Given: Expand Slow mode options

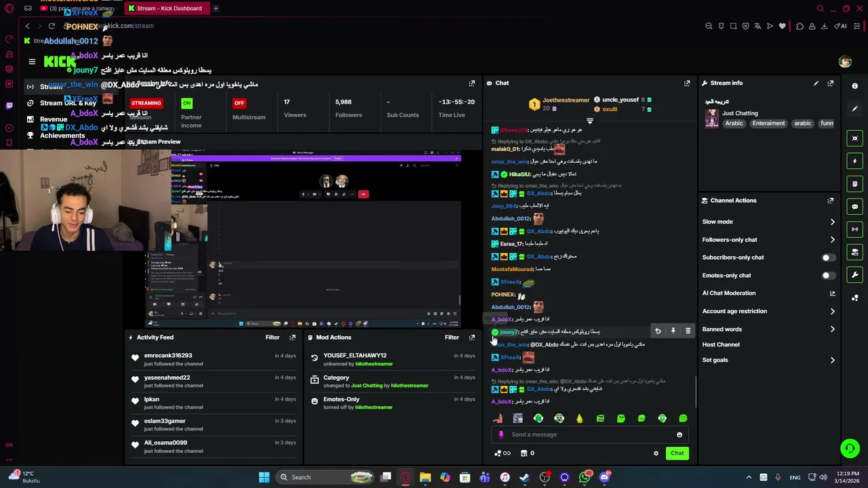Looking at the screenshot, I should 833,222.
